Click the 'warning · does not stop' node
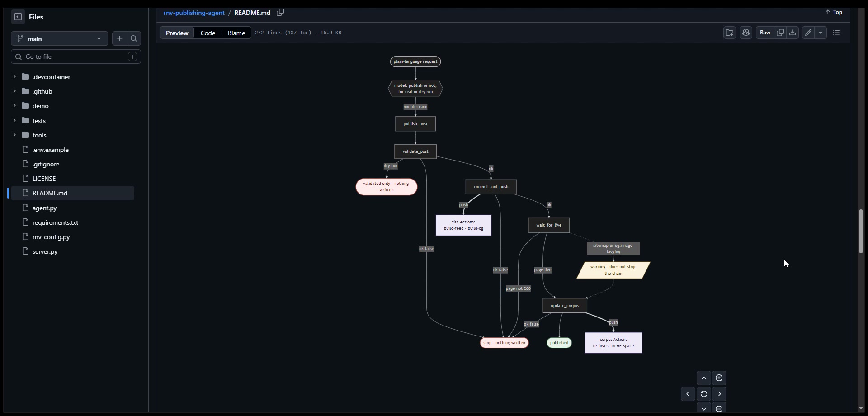This screenshot has width=868, height=416. tap(613, 270)
